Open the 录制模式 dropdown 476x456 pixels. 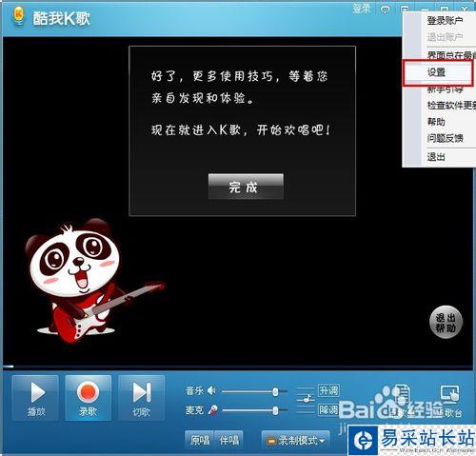[x=295, y=441]
